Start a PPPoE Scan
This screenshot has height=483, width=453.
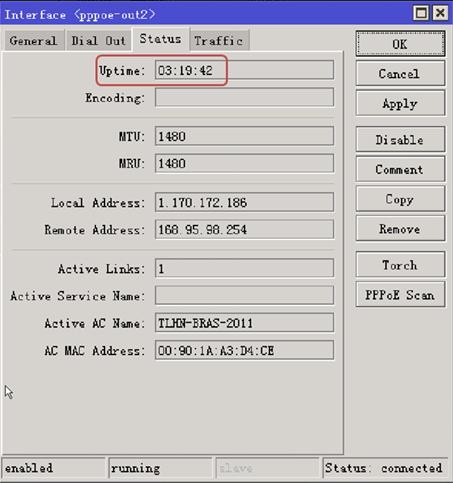pyautogui.click(x=400, y=295)
